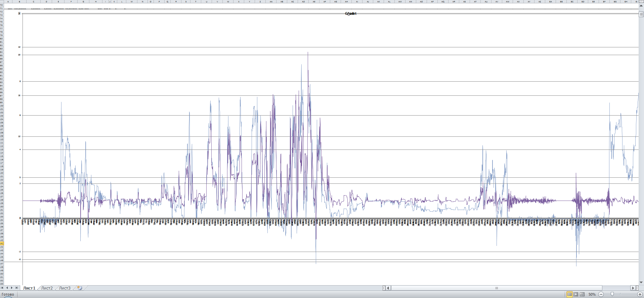Select column Z header

coord(260,2)
